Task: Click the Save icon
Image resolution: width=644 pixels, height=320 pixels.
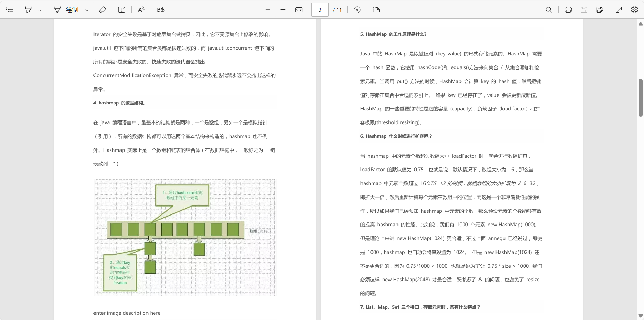Action: click(x=584, y=10)
